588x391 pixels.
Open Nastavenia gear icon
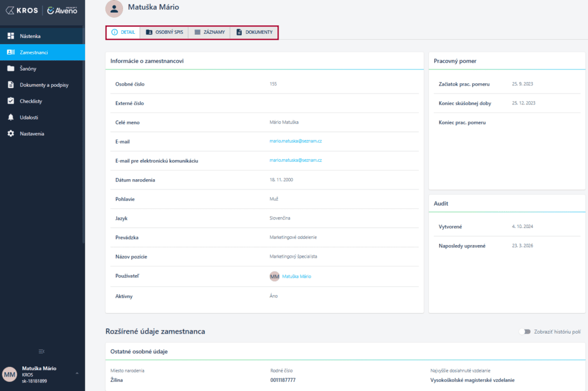click(10, 134)
